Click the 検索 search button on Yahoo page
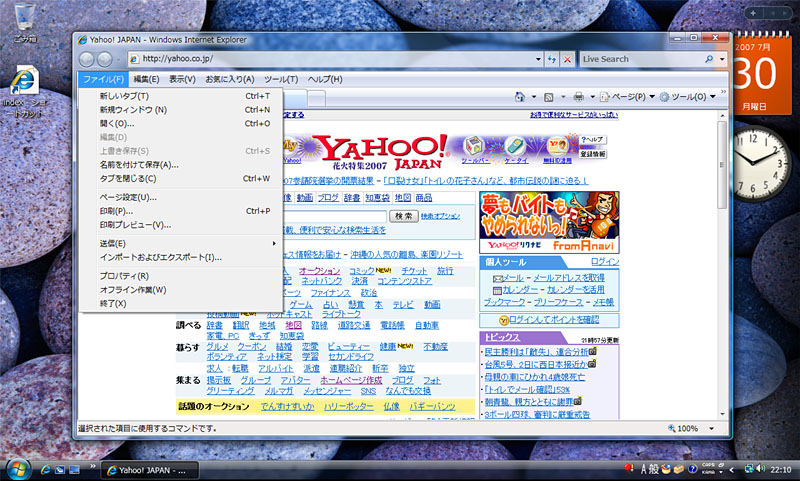Image resolution: width=800 pixels, height=481 pixels. (404, 216)
